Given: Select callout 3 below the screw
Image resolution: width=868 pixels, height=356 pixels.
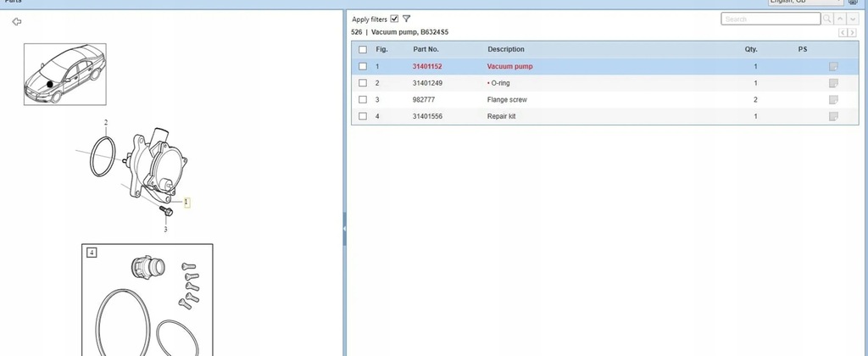Looking at the screenshot, I should point(165,229).
